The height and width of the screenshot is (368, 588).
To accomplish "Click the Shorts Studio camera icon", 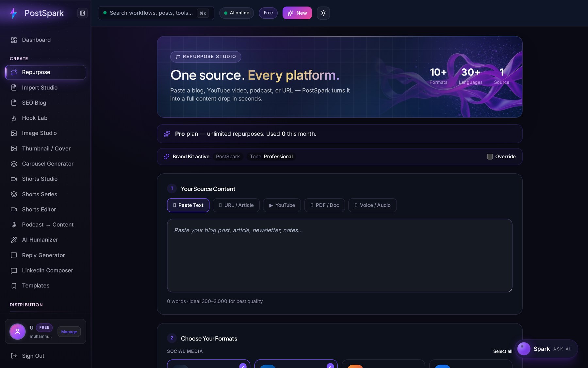I will click(x=14, y=179).
